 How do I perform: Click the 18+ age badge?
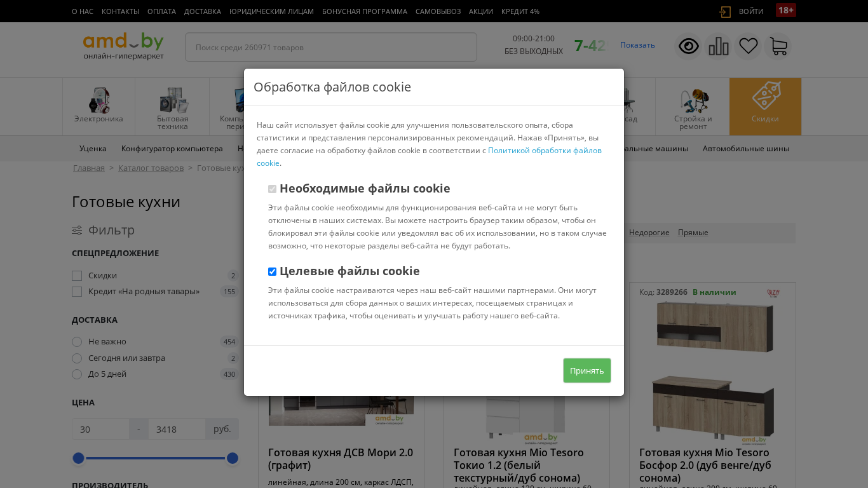click(786, 10)
